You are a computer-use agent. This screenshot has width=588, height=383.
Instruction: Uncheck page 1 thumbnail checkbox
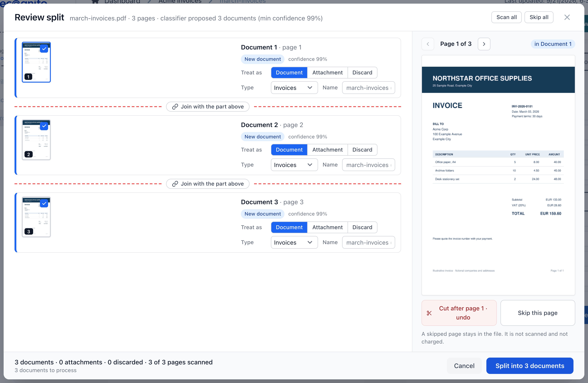(44, 49)
